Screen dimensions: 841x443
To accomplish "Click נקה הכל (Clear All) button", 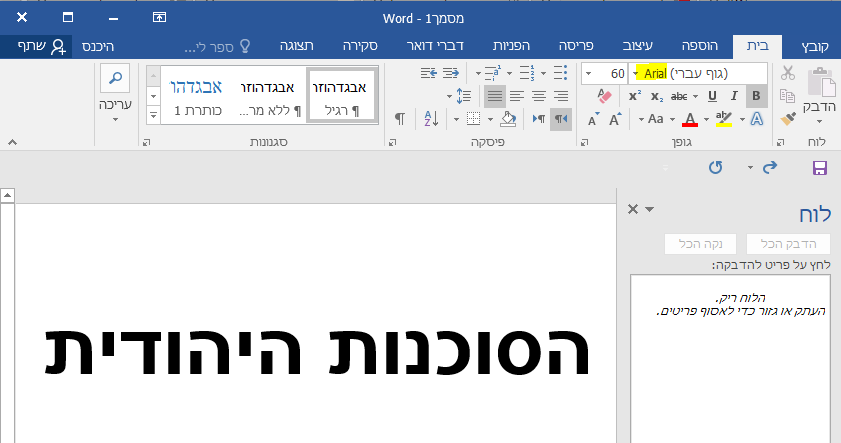I will (700, 244).
